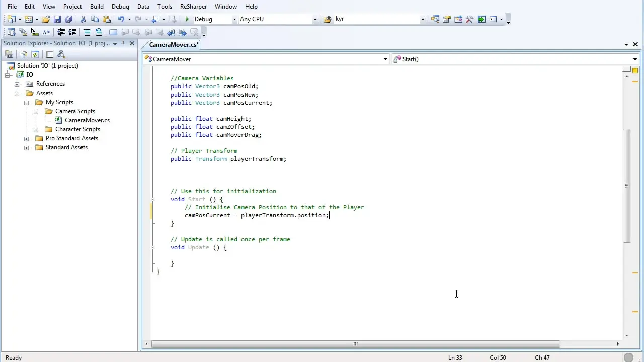
Task: Open the Toolbox hammer-and-wrench icon
Action: tap(470, 19)
